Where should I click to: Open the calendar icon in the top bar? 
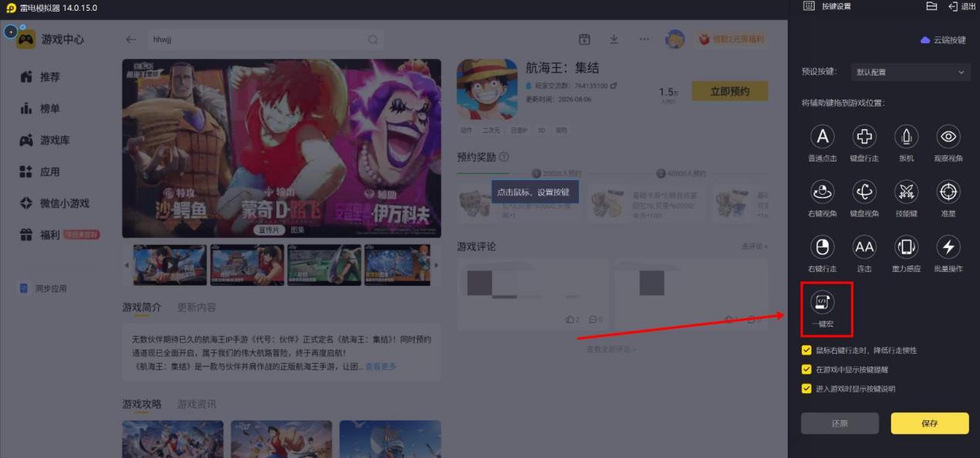point(585,39)
